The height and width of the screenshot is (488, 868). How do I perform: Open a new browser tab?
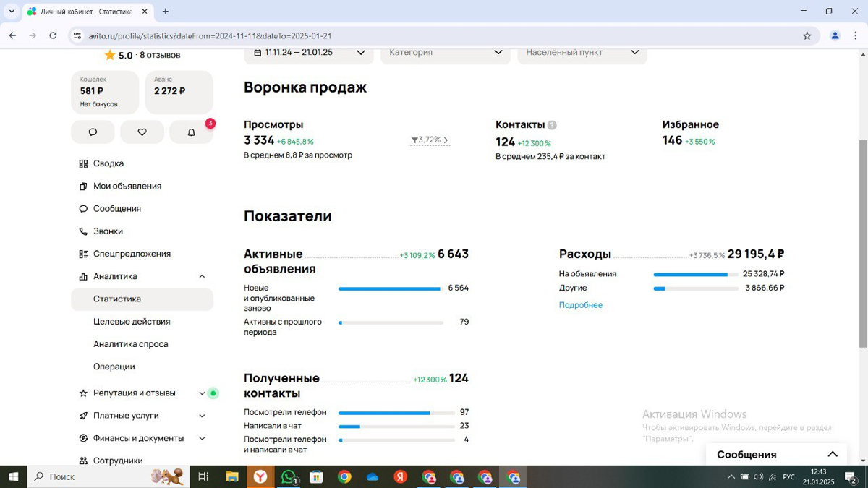[166, 12]
